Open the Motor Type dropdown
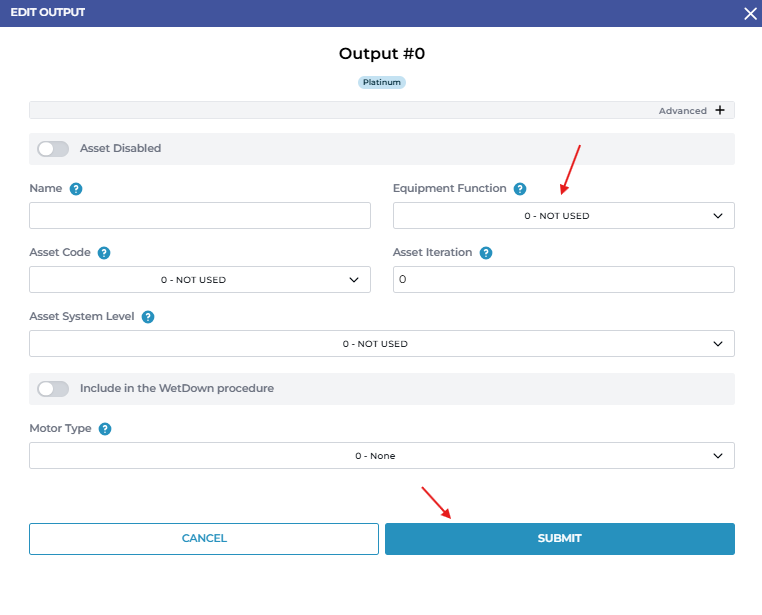The width and height of the screenshot is (762, 615). [381, 456]
